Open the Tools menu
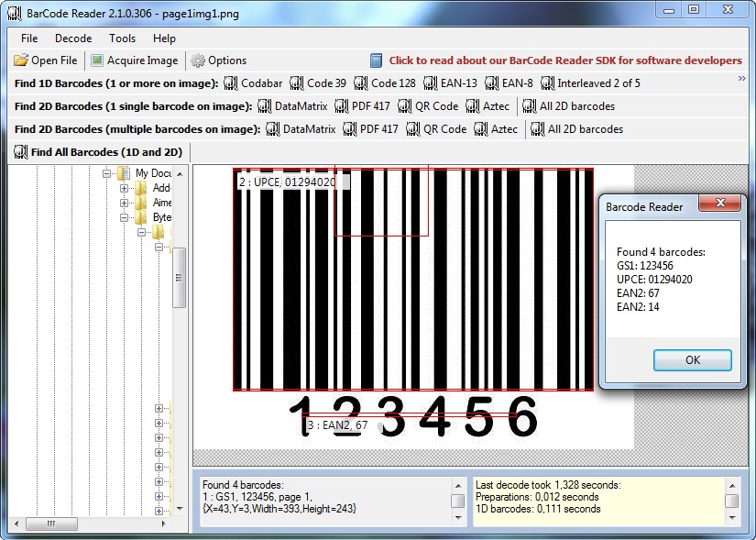Image resolution: width=756 pixels, height=540 pixels. (122, 39)
